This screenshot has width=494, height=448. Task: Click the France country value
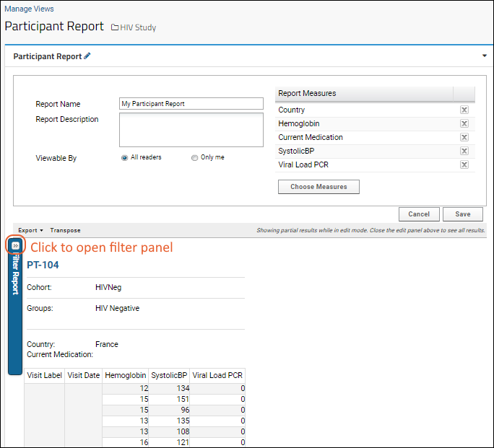click(x=107, y=345)
